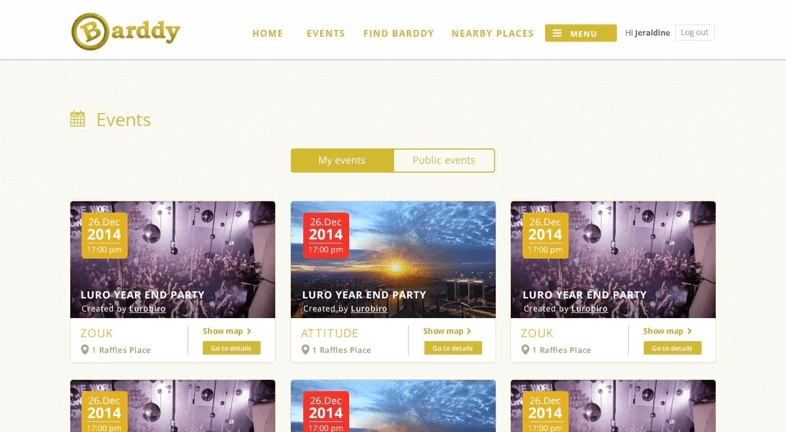Expand Show map on third ZOUK card
The width and height of the screenshot is (786, 432).
click(x=667, y=331)
